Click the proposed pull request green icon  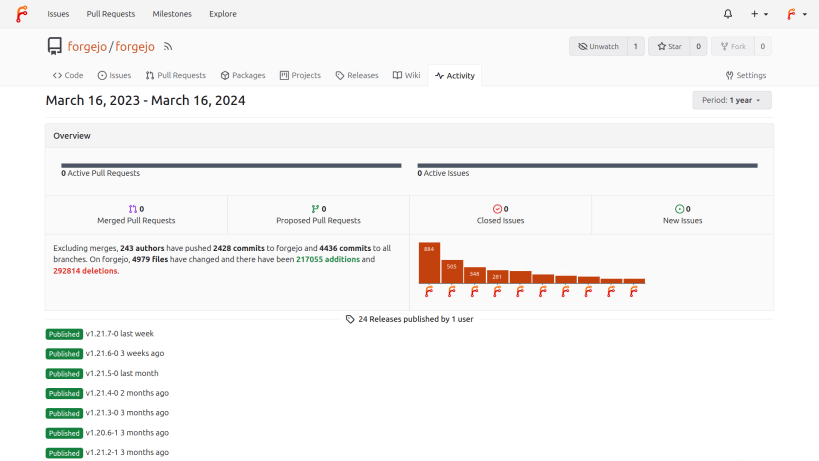[x=315, y=209]
